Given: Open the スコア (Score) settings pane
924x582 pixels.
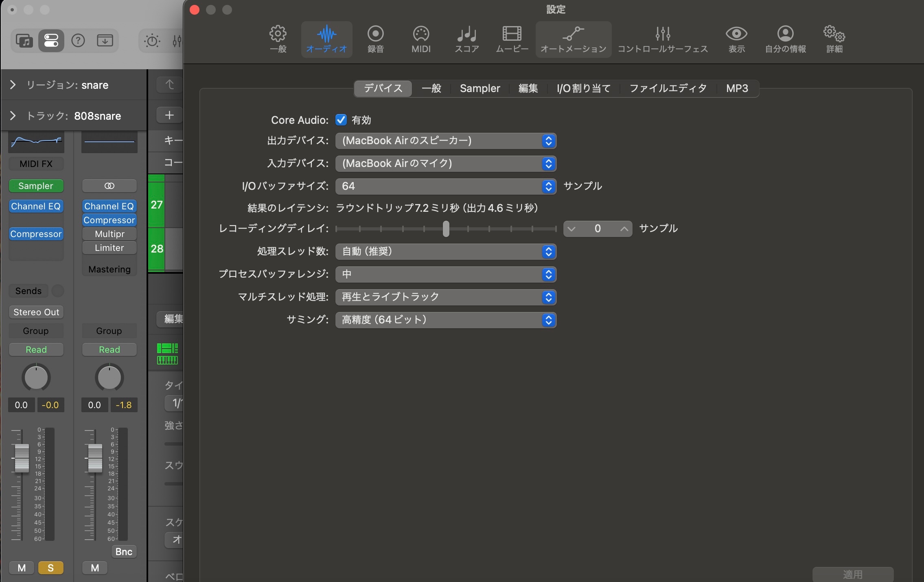Looking at the screenshot, I should 466,39.
